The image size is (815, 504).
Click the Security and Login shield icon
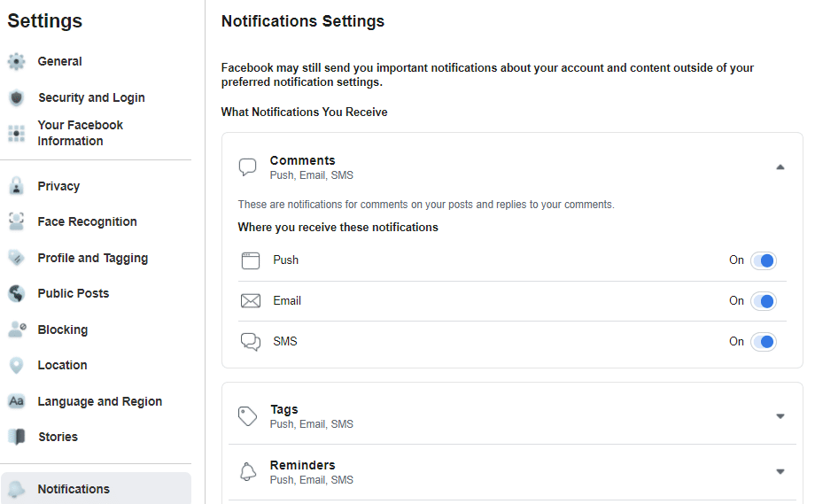click(x=16, y=98)
